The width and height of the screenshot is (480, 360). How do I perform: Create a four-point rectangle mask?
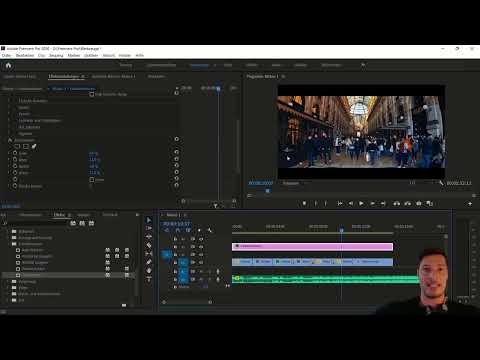[26, 146]
